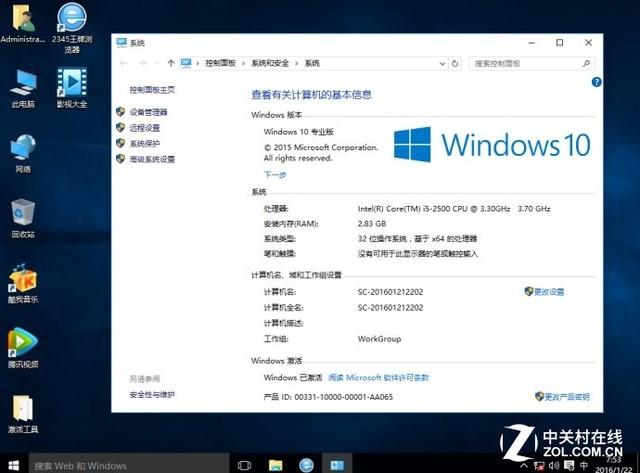Open 安全性与维护 link in sidebar
Viewport: 640px width, 473px height.
(x=152, y=395)
